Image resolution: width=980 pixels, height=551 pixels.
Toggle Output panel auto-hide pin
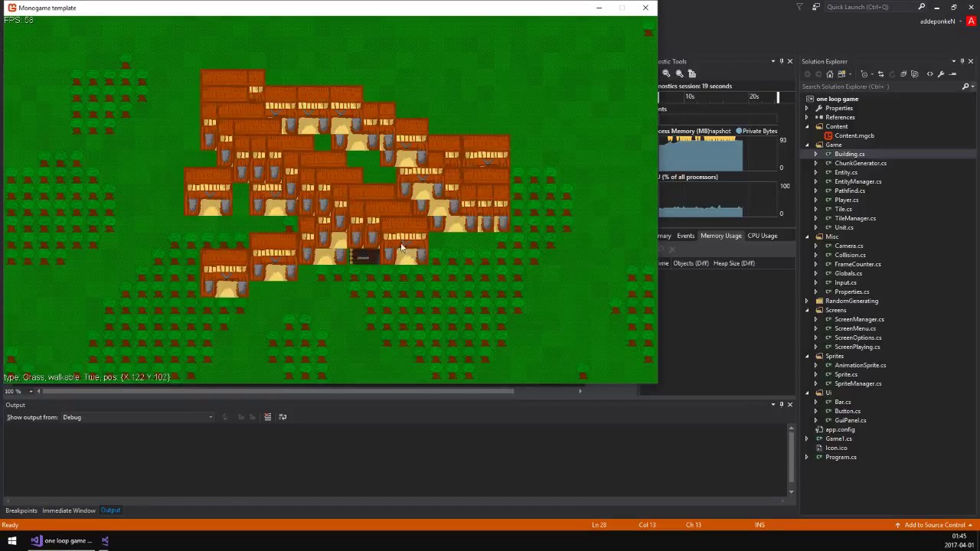point(781,405)
